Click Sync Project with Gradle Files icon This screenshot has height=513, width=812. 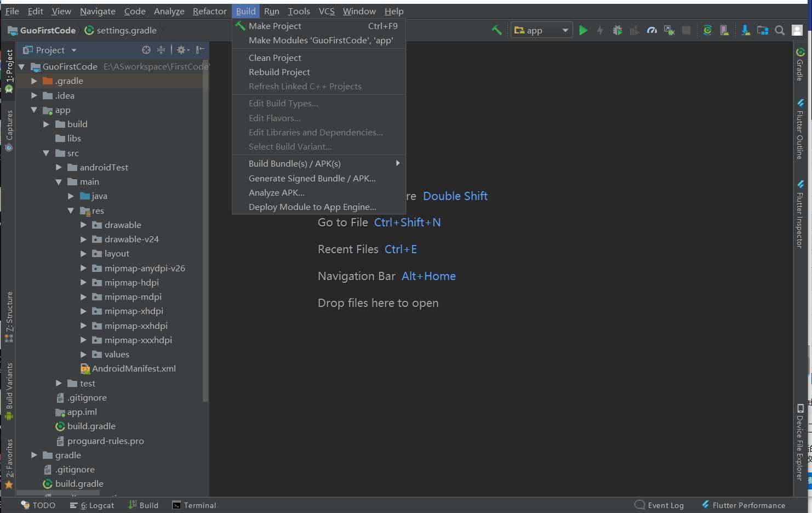[x=707, y=30]
